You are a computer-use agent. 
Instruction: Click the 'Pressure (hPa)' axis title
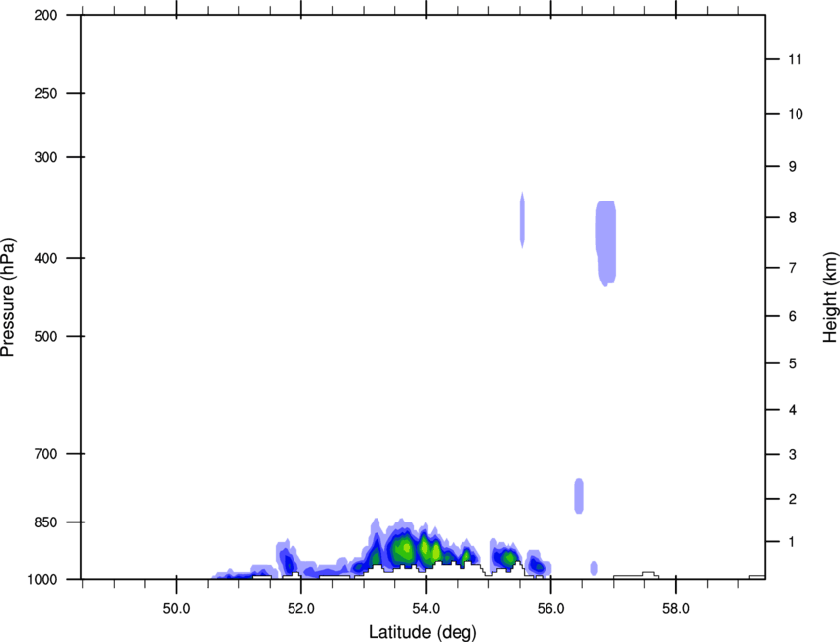pos(8,296)
